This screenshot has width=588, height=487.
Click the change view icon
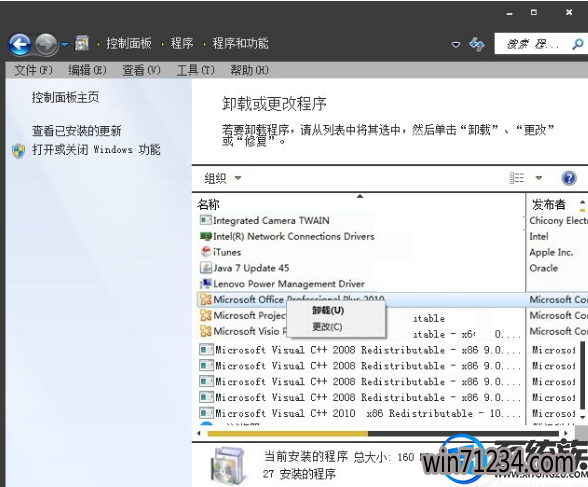click(x=516, y=178)
